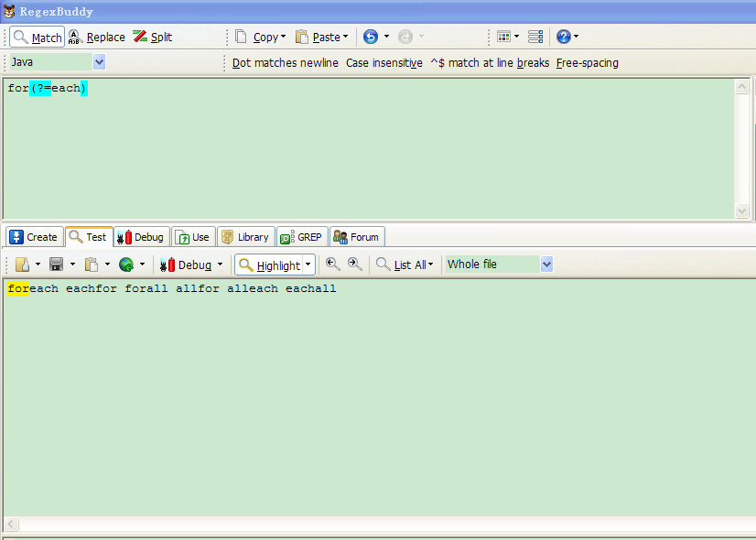Open the Library tab
756x540 pixels.
tap(246, 237)
